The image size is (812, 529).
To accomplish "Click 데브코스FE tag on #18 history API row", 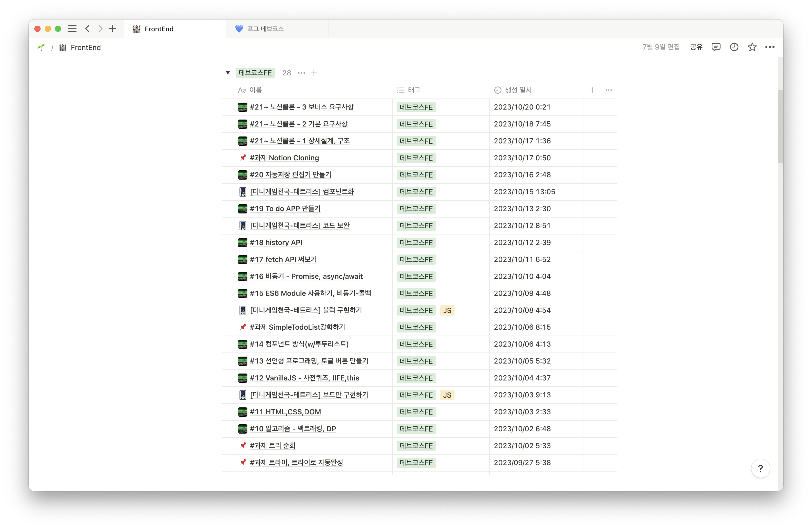I will pyautogui.click(x=416, y=242).
